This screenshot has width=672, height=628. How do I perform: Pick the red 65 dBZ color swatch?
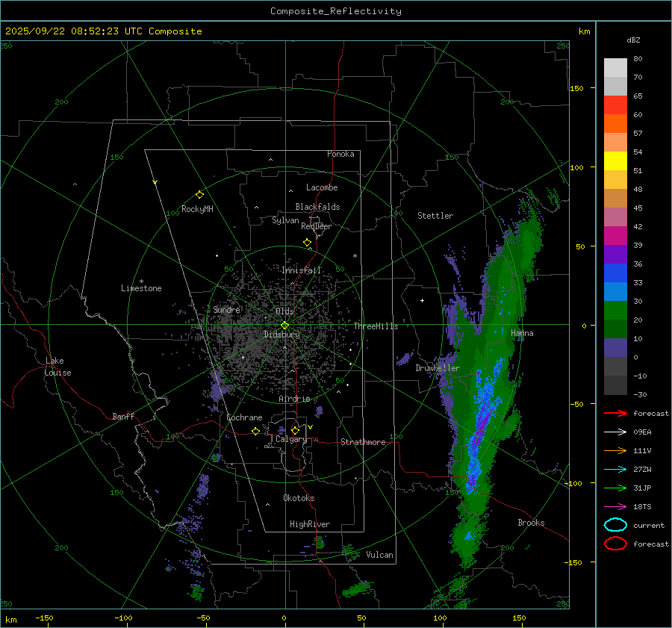[615, 105]
